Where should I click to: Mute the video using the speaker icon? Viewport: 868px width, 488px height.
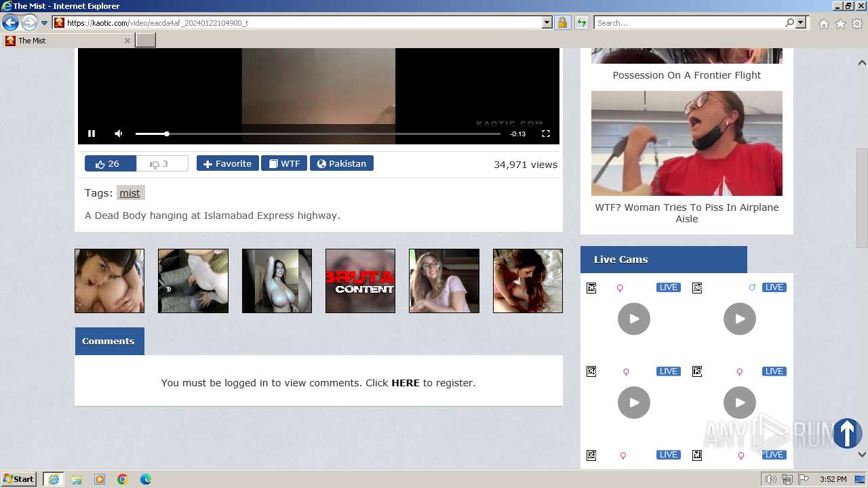click(x=119, y=134)
